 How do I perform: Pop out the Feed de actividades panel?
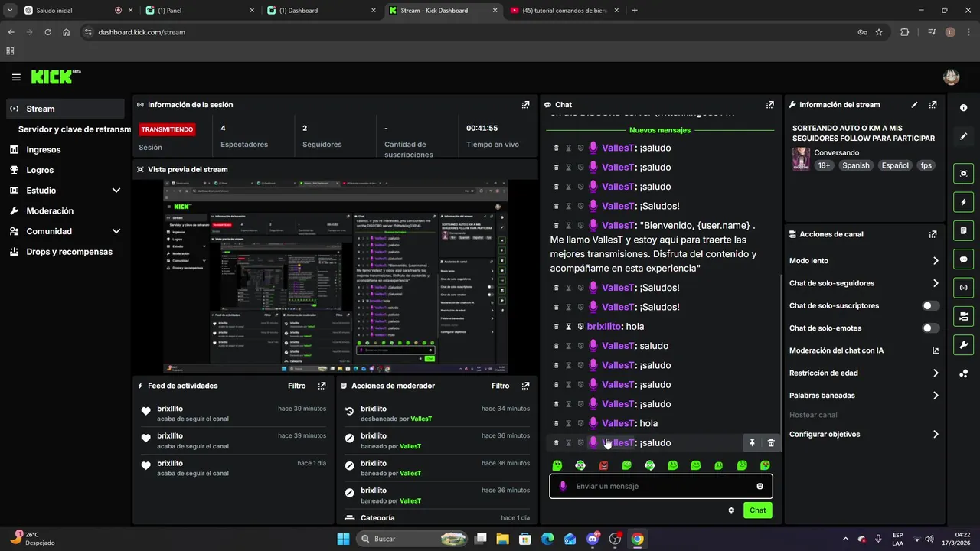tap(322, 386)
